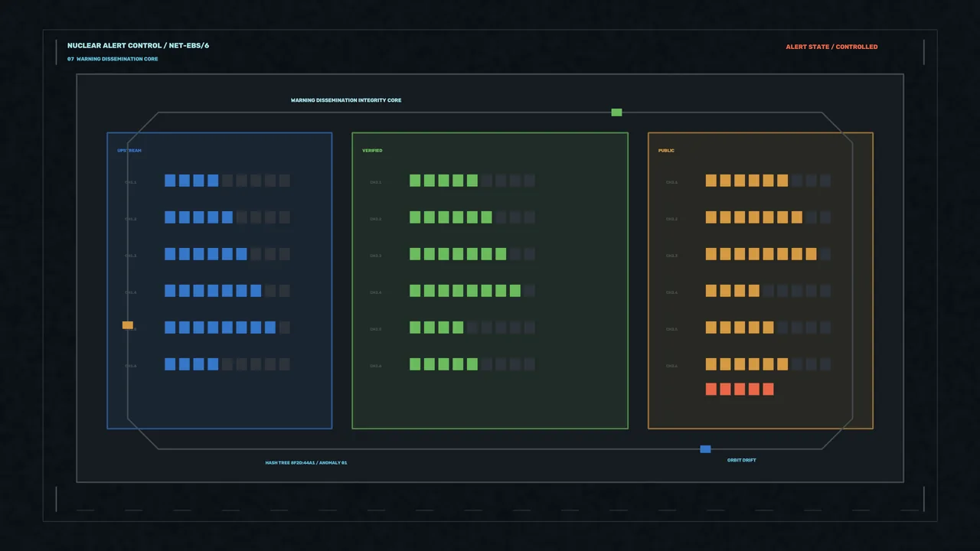The width and height of the screenshot is (980, 551).
Task: Click the CH1.3 level meter in Upstream
Action: [x=227, y=254]
